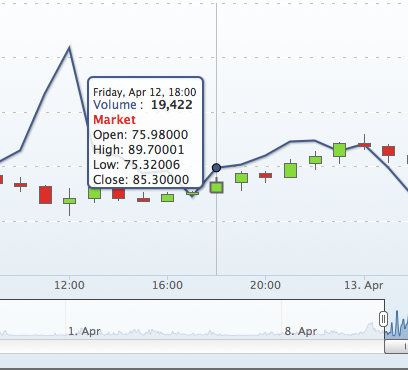408x370 pixels.
Task: Select the green candlestick at 21:00
Action: tap(290, 170)
